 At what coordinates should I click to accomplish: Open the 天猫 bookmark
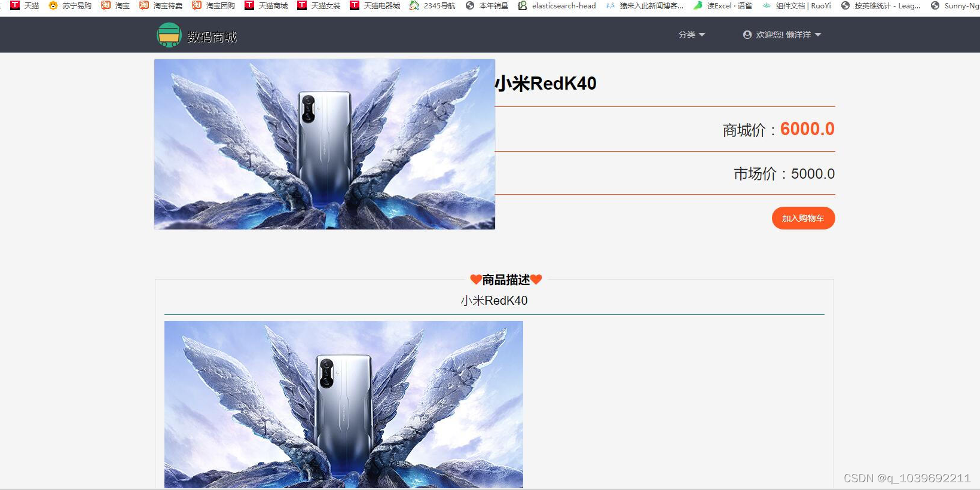[25, 5]
